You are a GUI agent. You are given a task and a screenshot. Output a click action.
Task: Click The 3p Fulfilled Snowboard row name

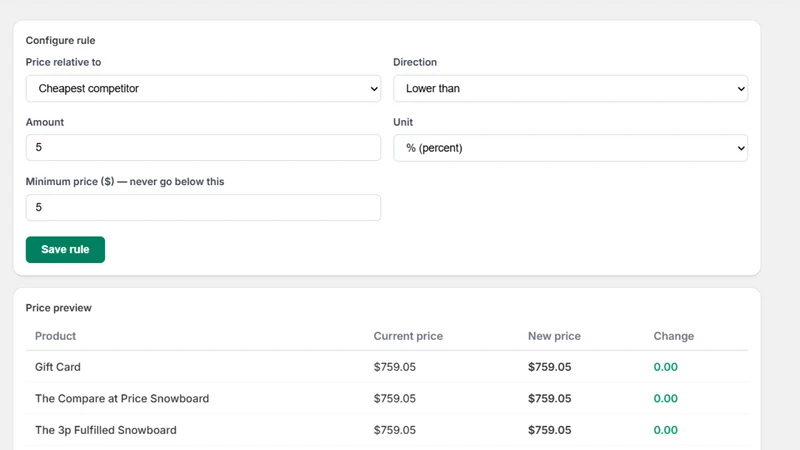(106, 430)
